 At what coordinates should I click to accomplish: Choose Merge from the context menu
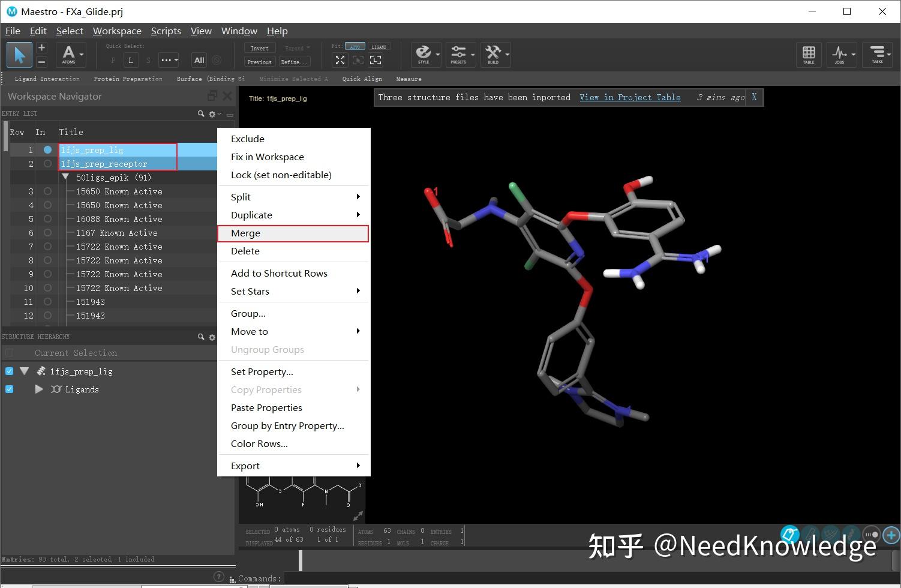click(x=245, y=233)
